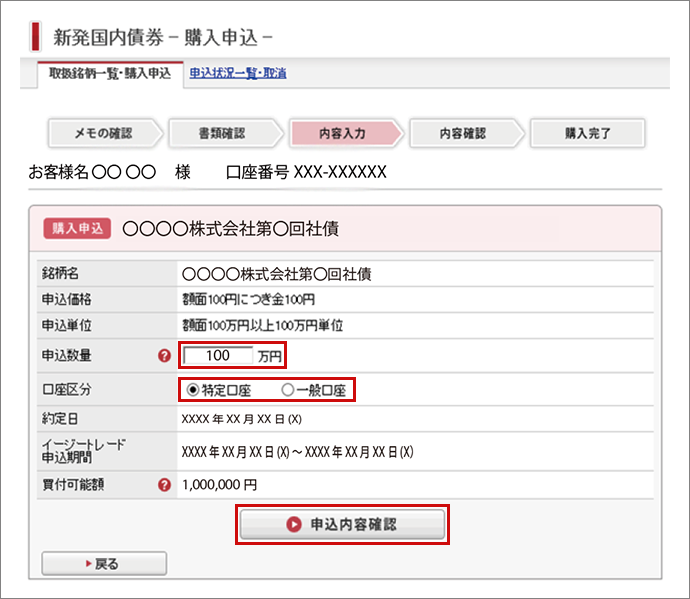The width and height of the screenshot is (690, 599).
Task: Select the 特定口座 radio button
Action: click(x=192, y=390)
